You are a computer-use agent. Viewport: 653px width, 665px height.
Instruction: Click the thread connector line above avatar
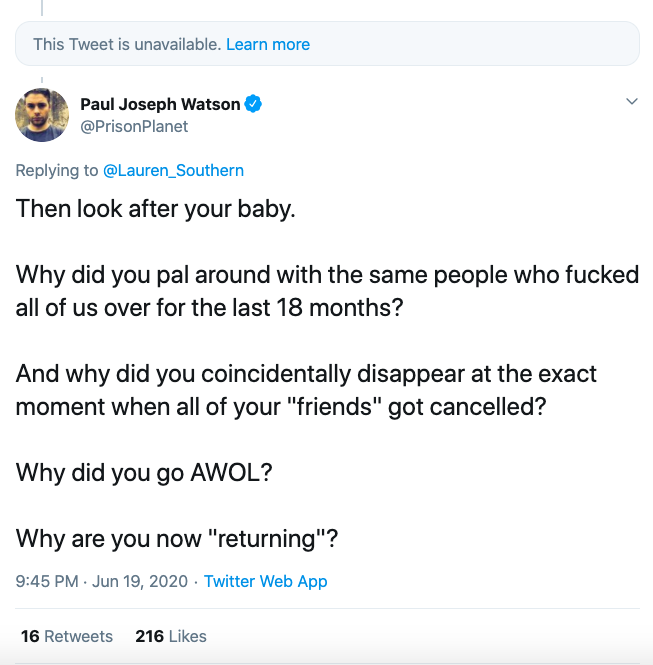click(41, 78)
